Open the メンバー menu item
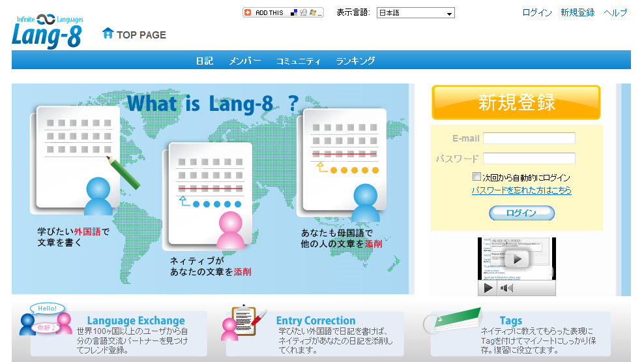 245,61
